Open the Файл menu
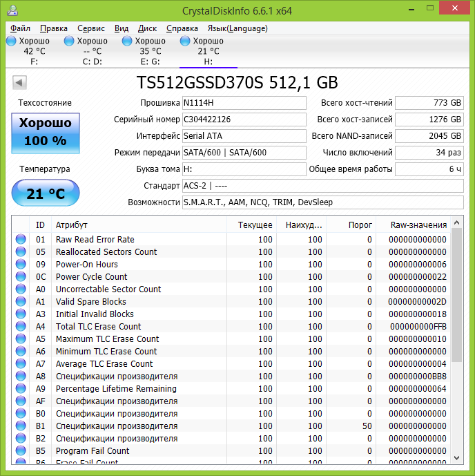 [x=20, y=28]
